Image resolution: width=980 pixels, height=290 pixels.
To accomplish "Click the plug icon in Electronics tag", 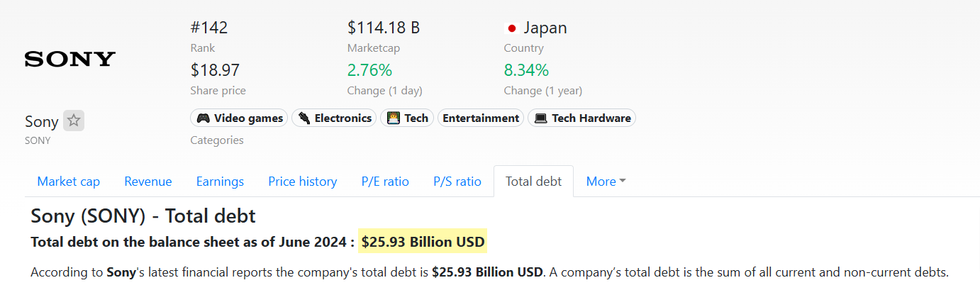I will pos(304,118).
